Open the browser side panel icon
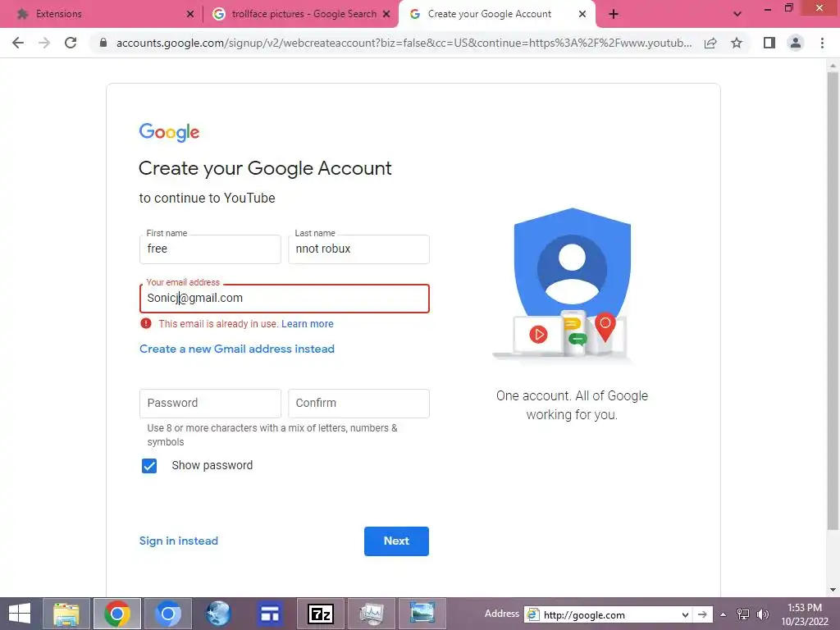Screen dimensions: 840x630 click(769, 43)
